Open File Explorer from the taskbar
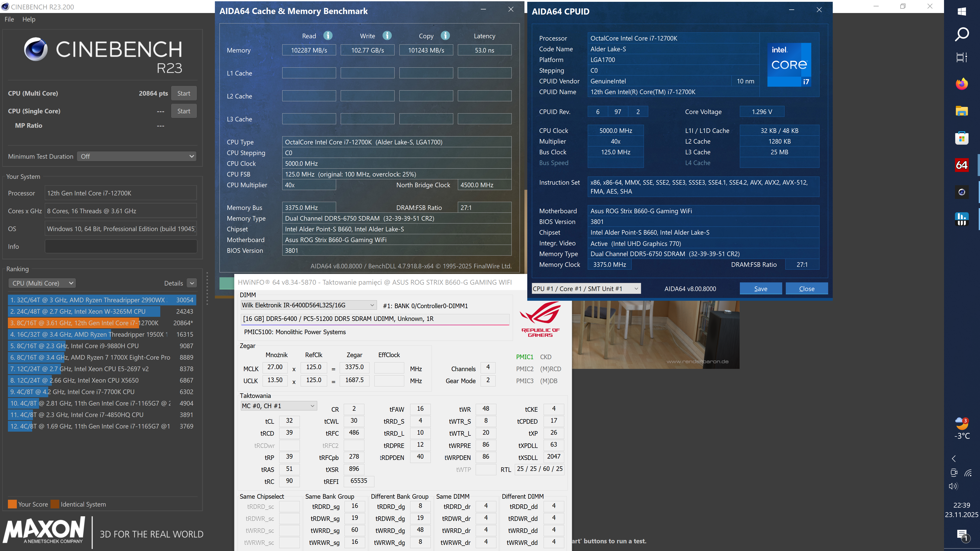Image resolution: width=980 pixels, height=551 pixels. click(x=961, y=111)
